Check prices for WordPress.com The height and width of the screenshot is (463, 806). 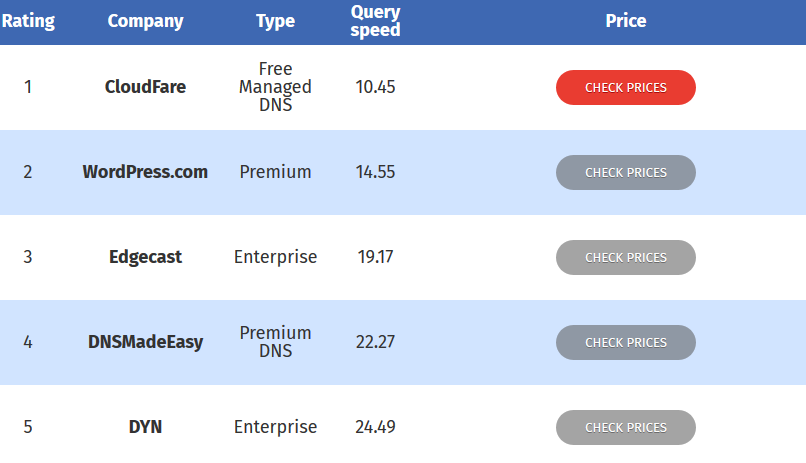pos(625,172)
